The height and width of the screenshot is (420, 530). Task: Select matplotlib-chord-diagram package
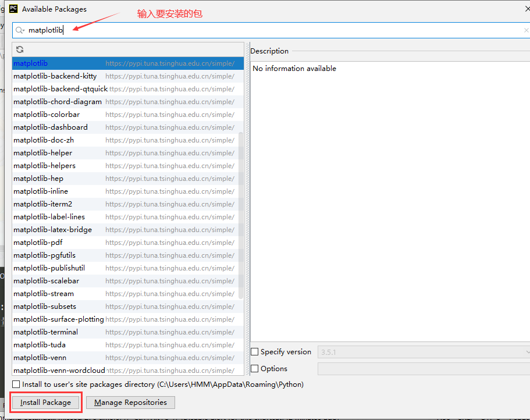tap(128, 102)
